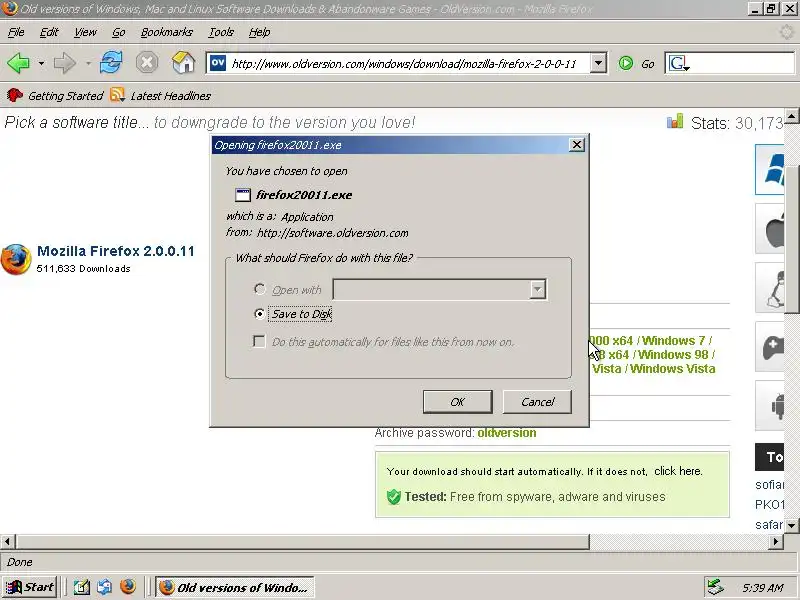Go back using the green back arrow
The height and width of the screenshot is (600, 800).
tap(19, 63)
